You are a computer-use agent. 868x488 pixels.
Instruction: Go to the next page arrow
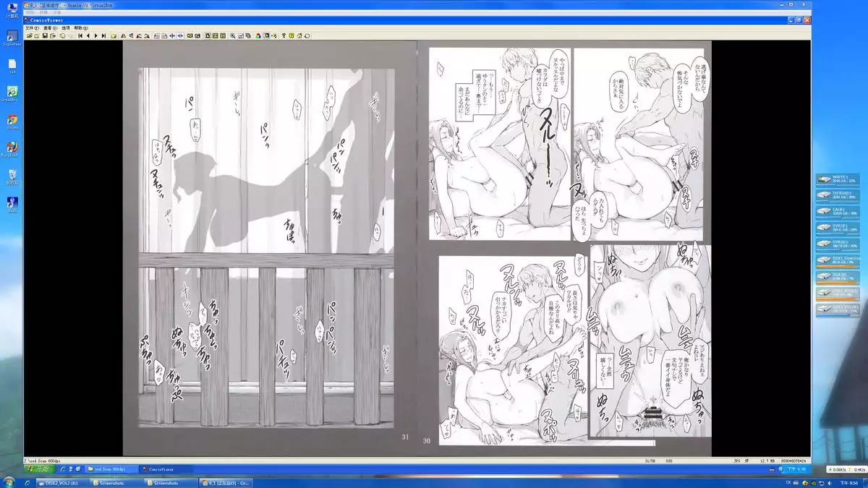coord(95,35)
